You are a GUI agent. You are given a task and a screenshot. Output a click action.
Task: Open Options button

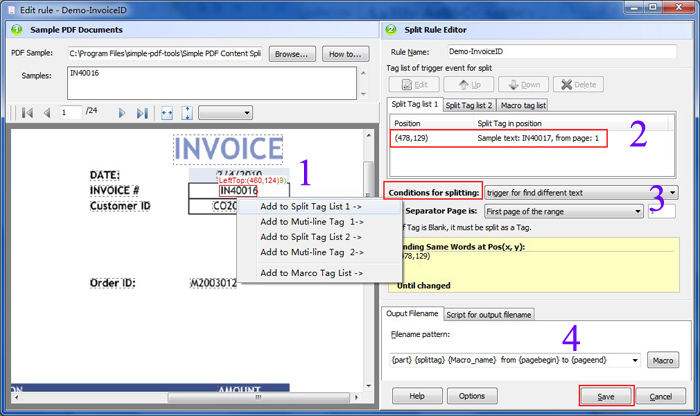[472, 396]
